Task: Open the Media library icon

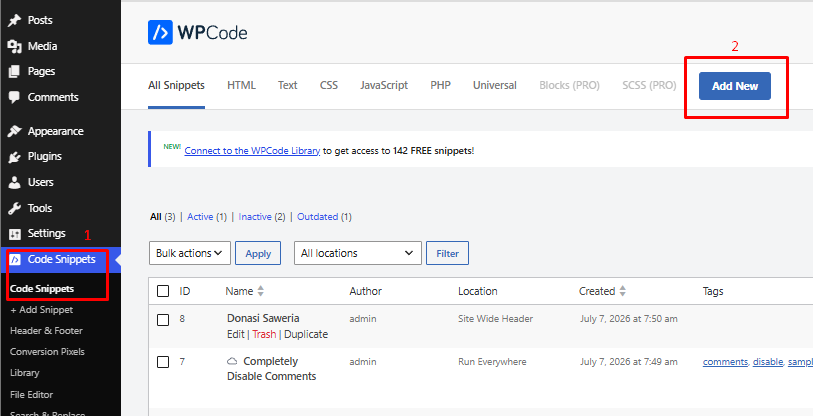Action: [15, 46]
